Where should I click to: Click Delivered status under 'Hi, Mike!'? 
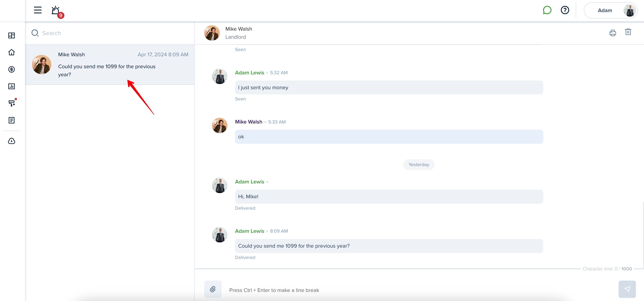click(x=245, y=208)
